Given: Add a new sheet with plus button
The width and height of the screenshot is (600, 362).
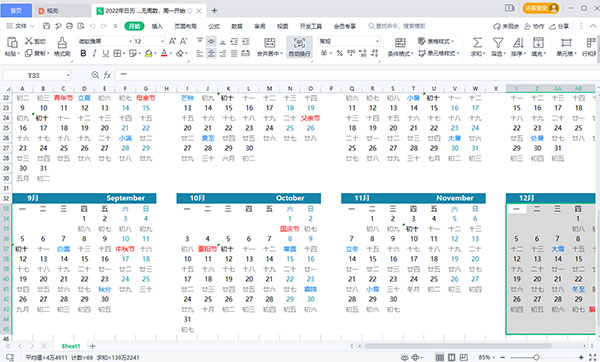Looking at the screenshot, I should click(92, 346).
